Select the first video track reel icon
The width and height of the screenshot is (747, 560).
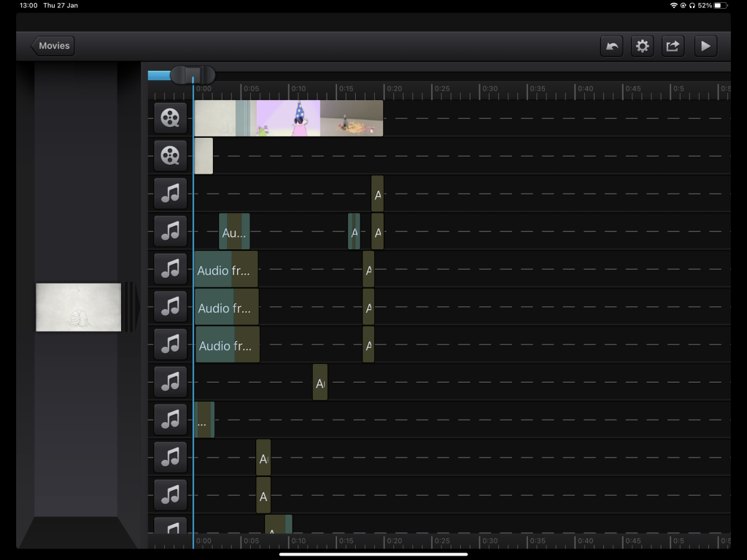click(x=170, y=118)
